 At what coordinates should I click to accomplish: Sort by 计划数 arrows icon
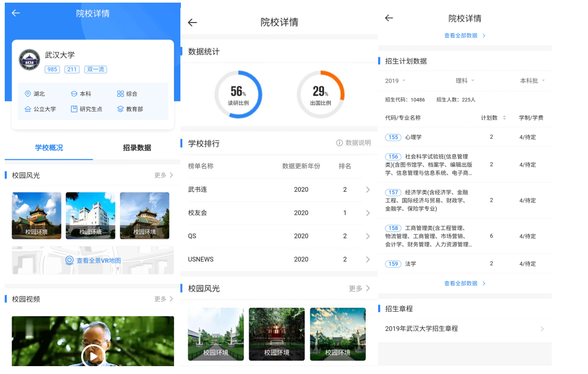pyautogui.click(x=504, y=118)
